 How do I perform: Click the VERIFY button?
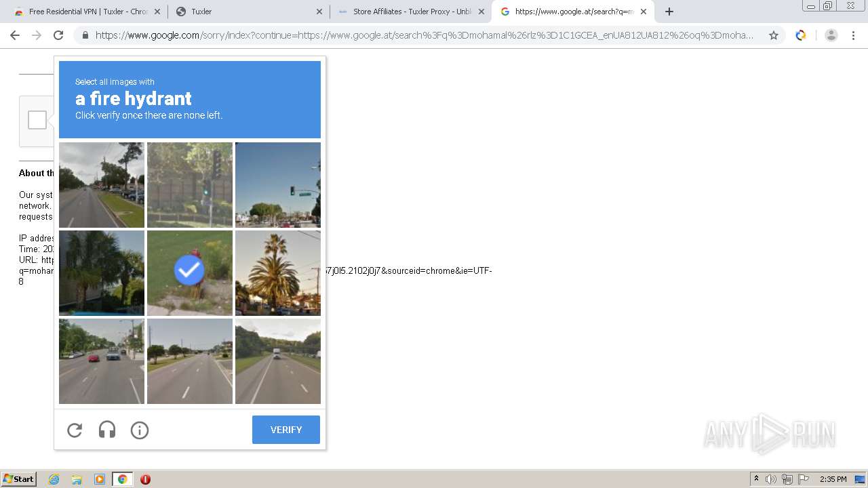[x=286, y=430]
